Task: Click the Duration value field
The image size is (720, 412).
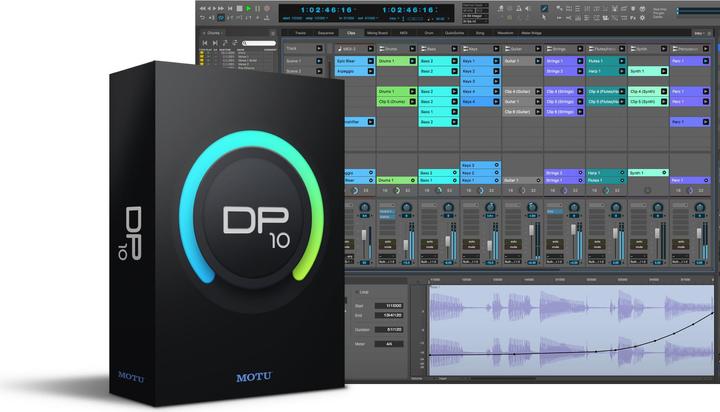Action: click(389, 330)
